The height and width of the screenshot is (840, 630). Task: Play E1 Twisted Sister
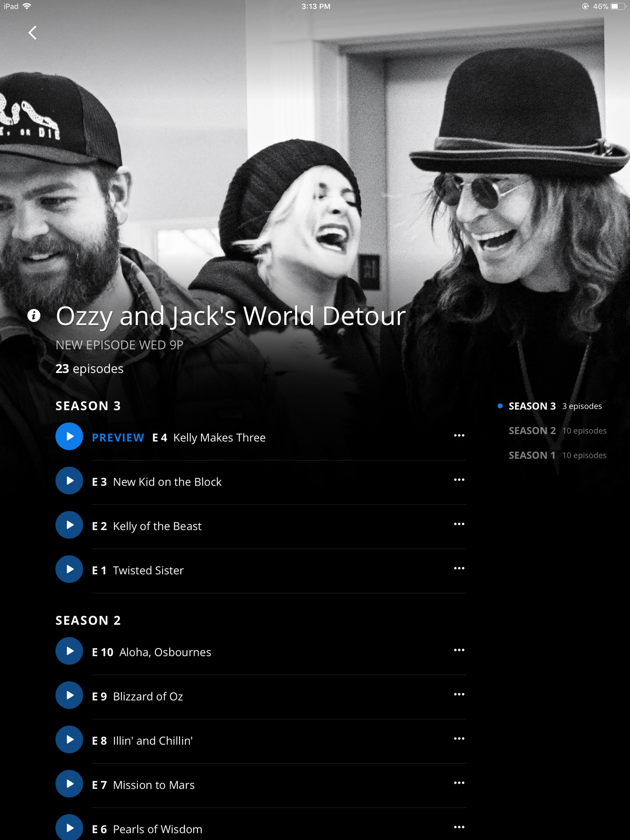[69, 569]
